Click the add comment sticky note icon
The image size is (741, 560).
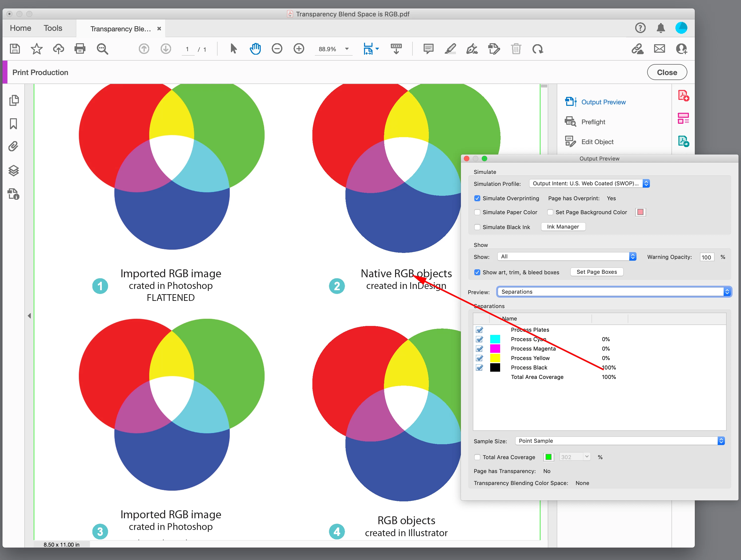428,49
